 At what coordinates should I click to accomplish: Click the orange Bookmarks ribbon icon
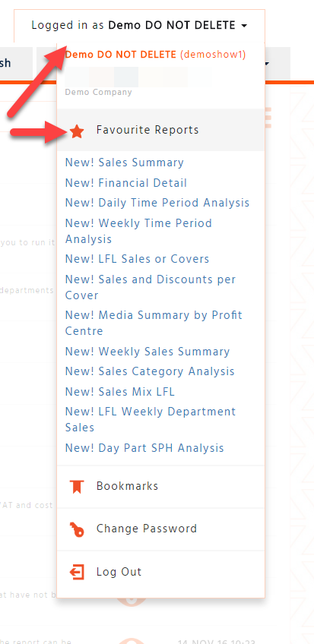77,487
